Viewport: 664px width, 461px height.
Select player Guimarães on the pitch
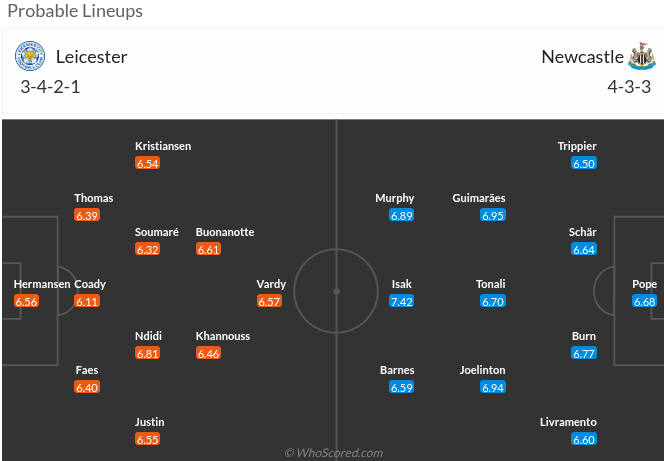(x=478, y=198)
